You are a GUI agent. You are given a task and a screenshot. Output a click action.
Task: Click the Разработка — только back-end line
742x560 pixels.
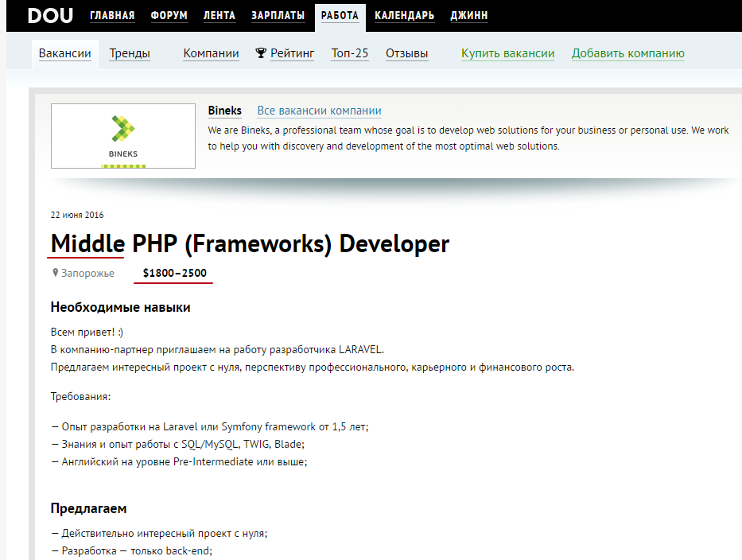point(131,551)
